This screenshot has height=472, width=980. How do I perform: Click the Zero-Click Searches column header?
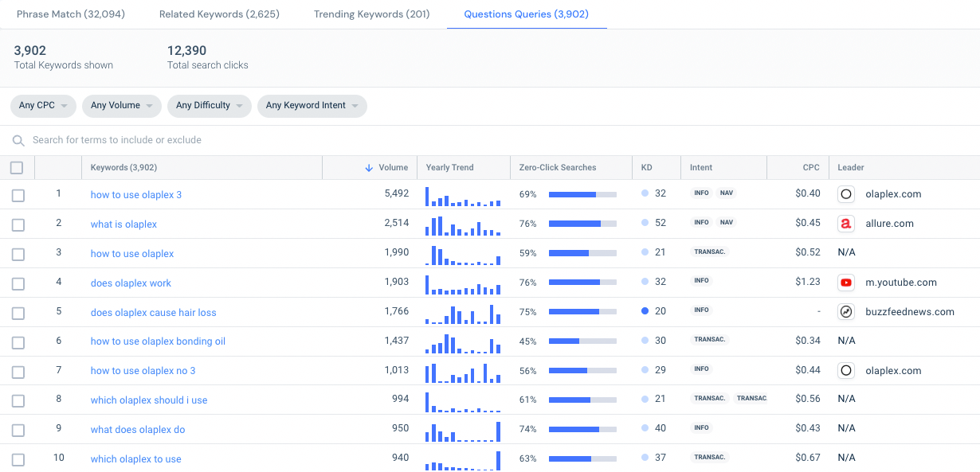pos(558,168)
